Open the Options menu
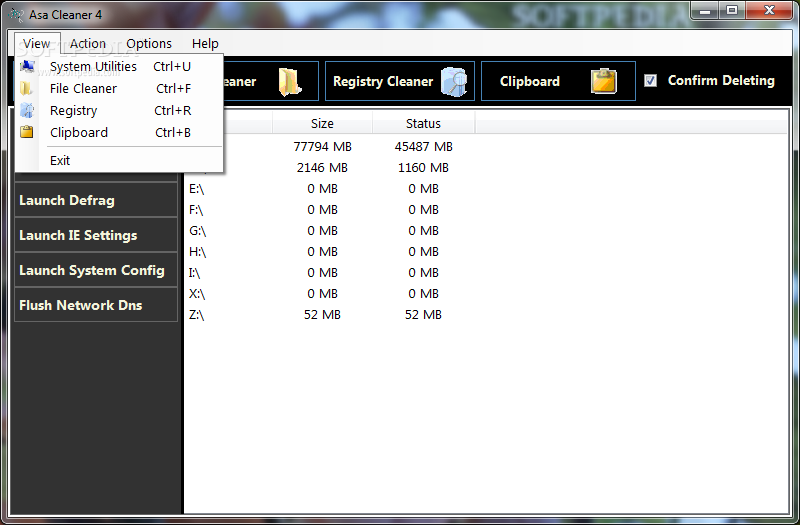800x525 pixels. 149,44
